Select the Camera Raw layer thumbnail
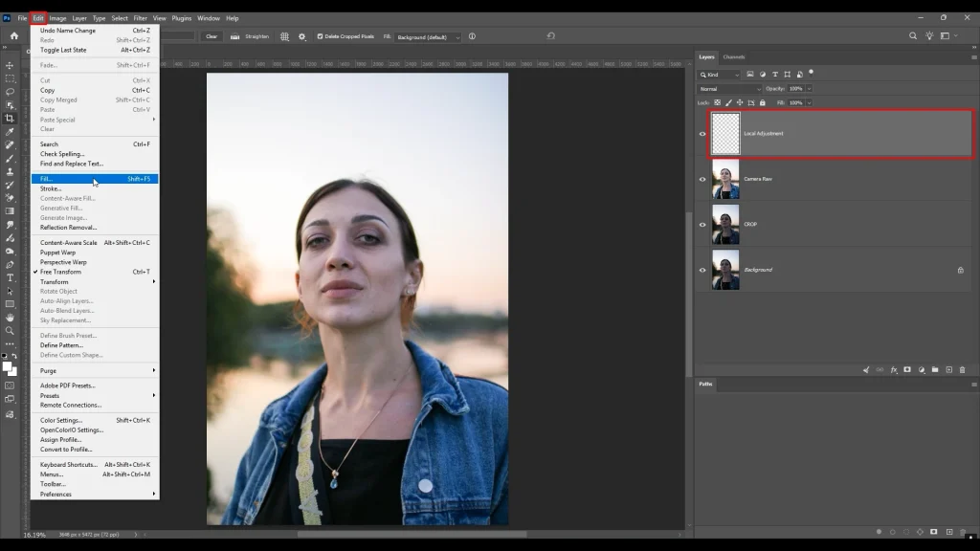Screen dimensions: 980x551 (725, 179)
